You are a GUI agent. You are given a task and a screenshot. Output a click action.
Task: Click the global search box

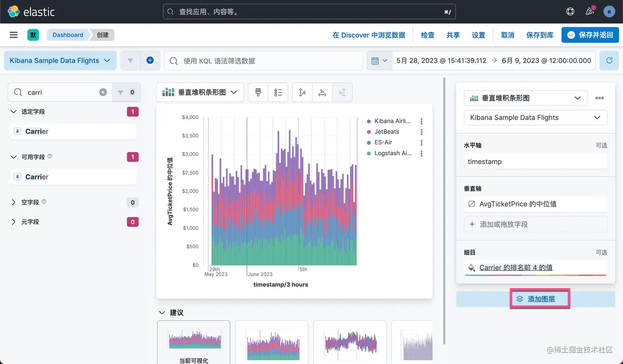click(309, 12)
